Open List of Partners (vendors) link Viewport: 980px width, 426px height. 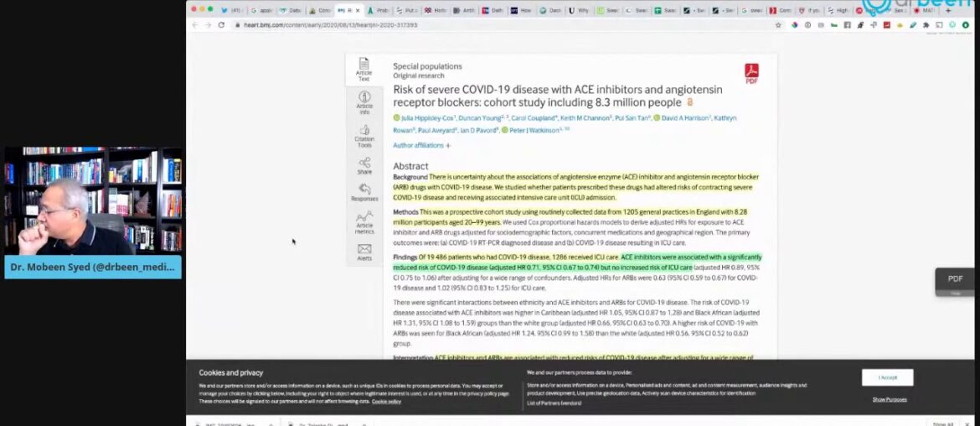point(554,403)
